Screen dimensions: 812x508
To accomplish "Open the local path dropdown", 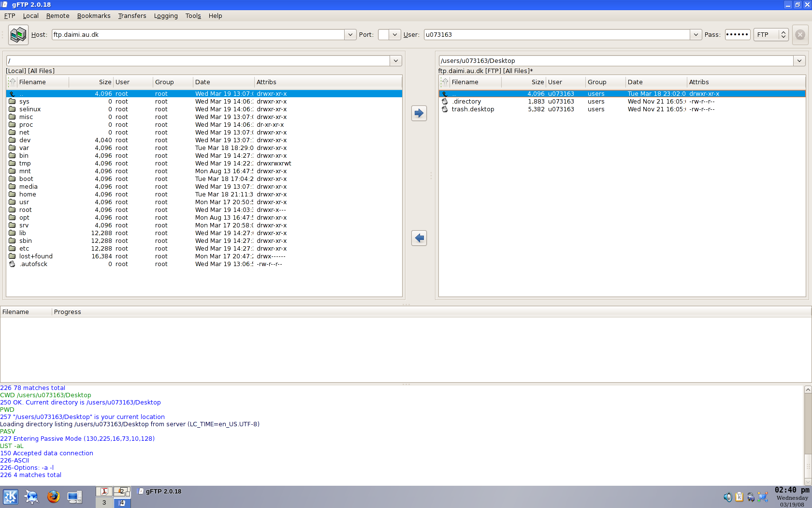I will [x=396, y=61].
